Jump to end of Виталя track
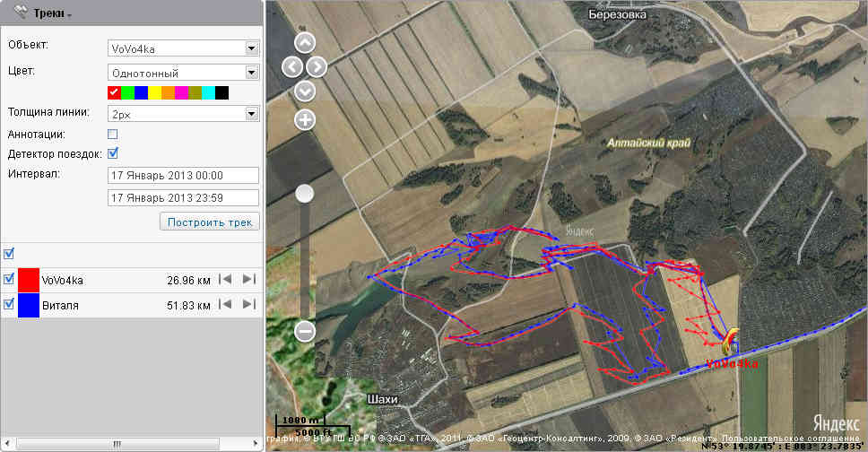The height and width of the screenshot is (452, 868). [248, 305]
